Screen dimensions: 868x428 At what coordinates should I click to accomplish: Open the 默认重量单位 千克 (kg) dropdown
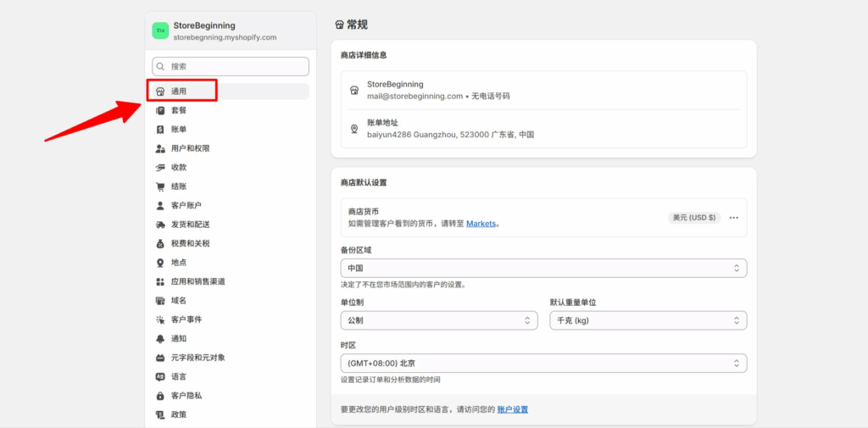tap(648, 320)
